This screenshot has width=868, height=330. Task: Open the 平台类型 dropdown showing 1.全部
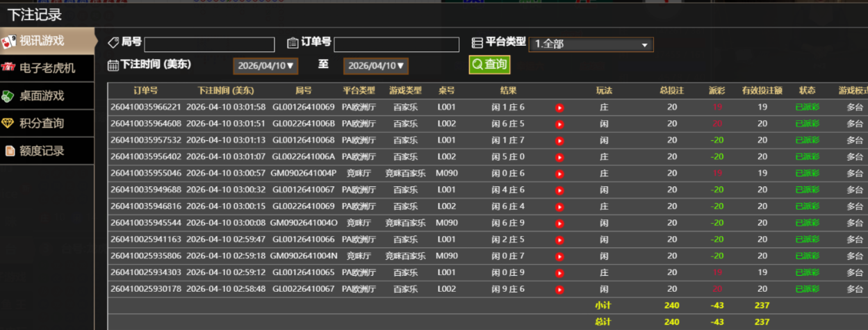point(591,44)
